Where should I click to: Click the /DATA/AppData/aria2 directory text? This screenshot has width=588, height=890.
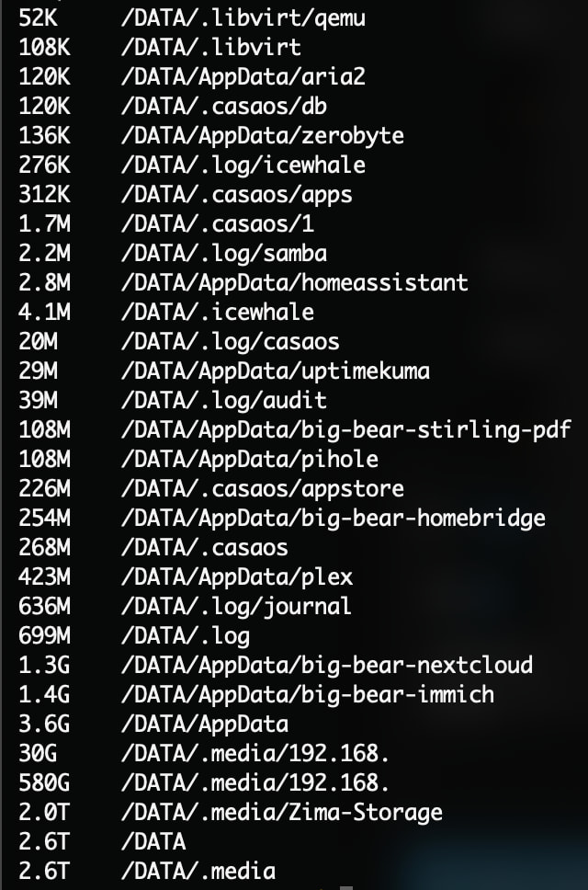point(243,76)
